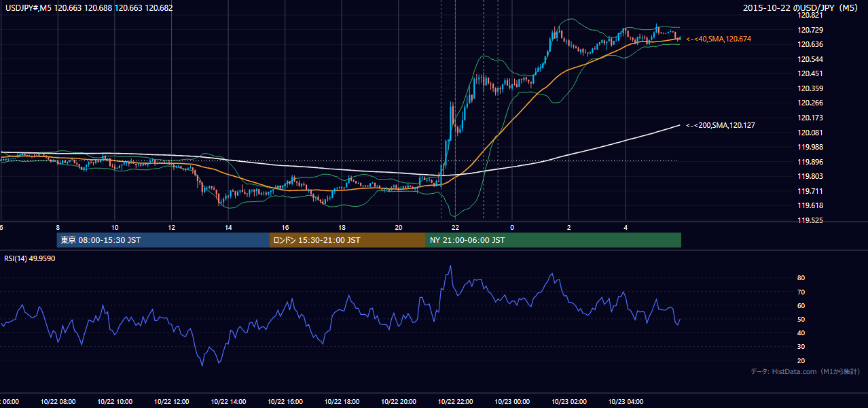The width and height of the screenshot is (868, 408).
Task: Click the 10/23 04:00 date label
Action: click(x=626, y=402)
